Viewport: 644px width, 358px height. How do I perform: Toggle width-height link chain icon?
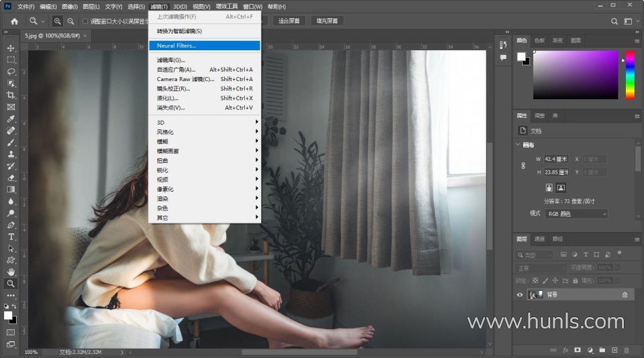(x=523, y=166)
